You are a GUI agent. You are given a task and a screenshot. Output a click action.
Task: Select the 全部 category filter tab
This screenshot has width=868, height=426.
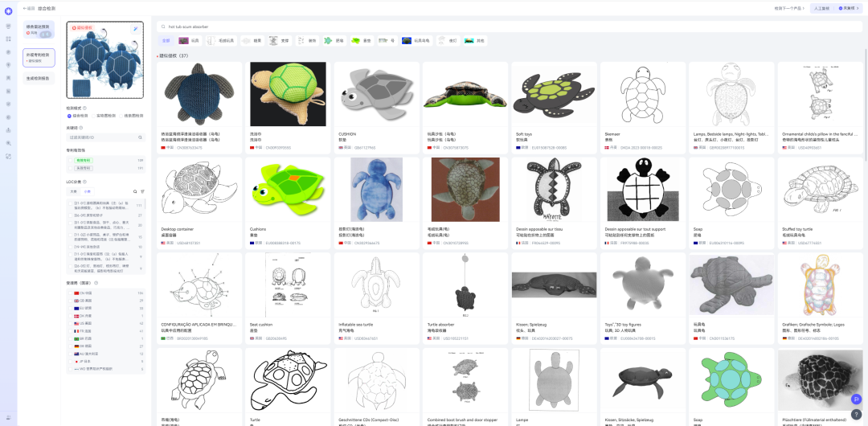click(166, 40)
